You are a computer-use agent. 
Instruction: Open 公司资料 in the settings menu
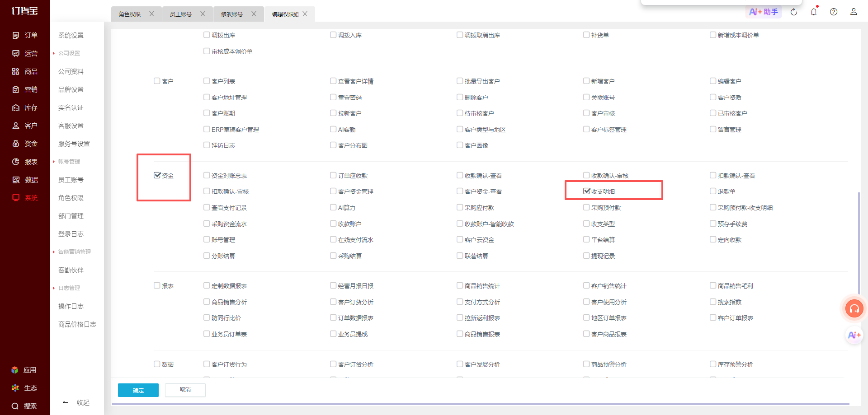point(71,71)
